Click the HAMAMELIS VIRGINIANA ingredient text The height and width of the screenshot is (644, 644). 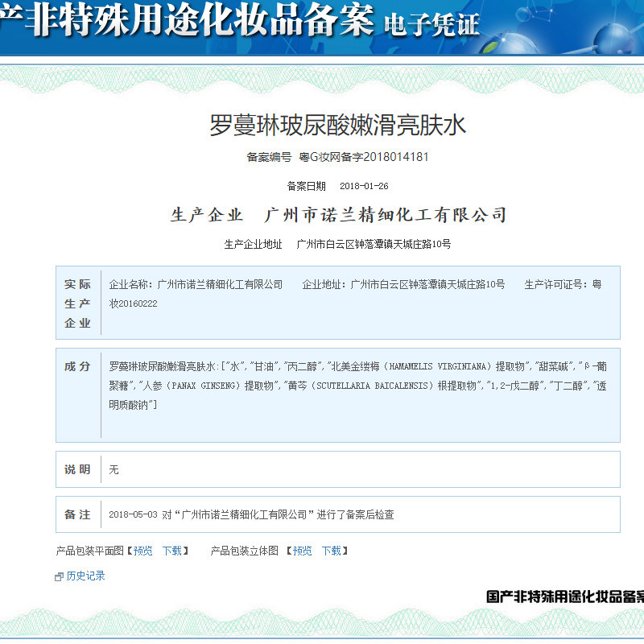(x=440, y=366)
